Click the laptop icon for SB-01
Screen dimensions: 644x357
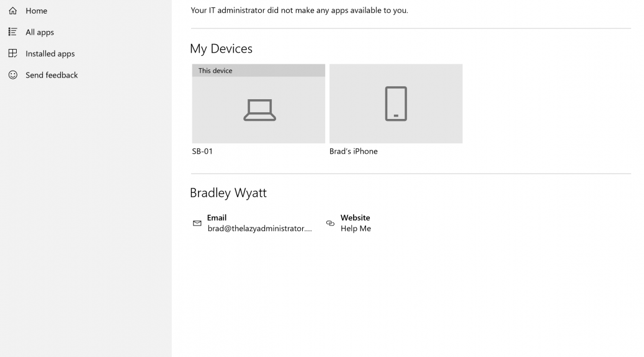pyautogui.click(x=259, y=110)
